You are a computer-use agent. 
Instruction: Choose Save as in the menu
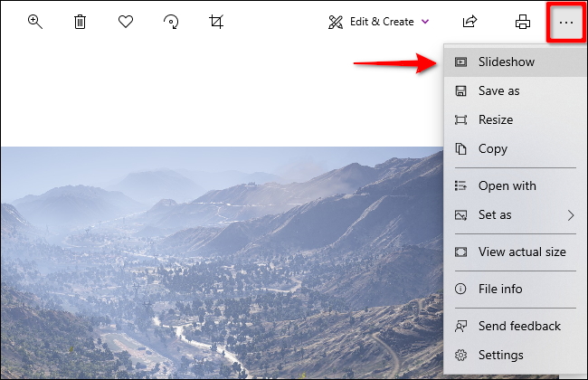click(498, 91)
